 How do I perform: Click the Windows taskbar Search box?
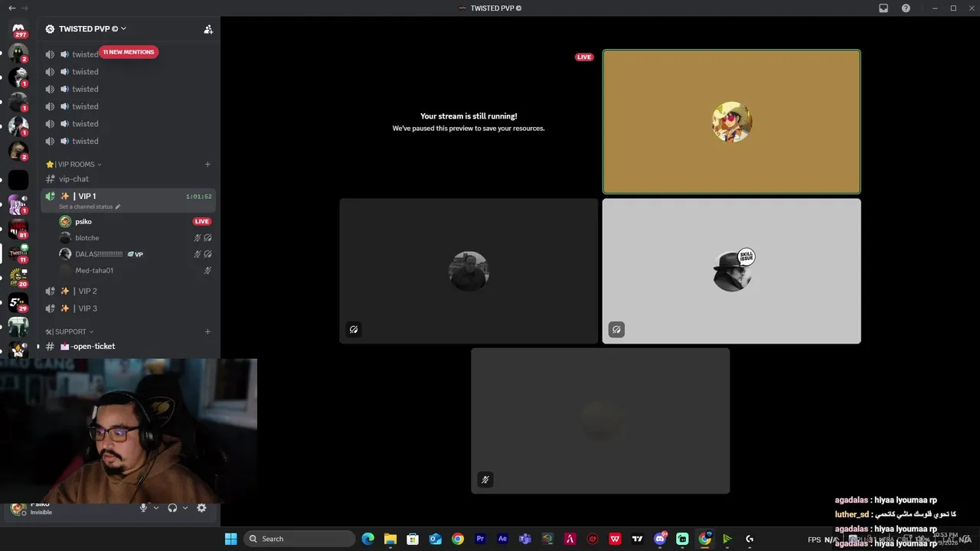click(299, 539)
